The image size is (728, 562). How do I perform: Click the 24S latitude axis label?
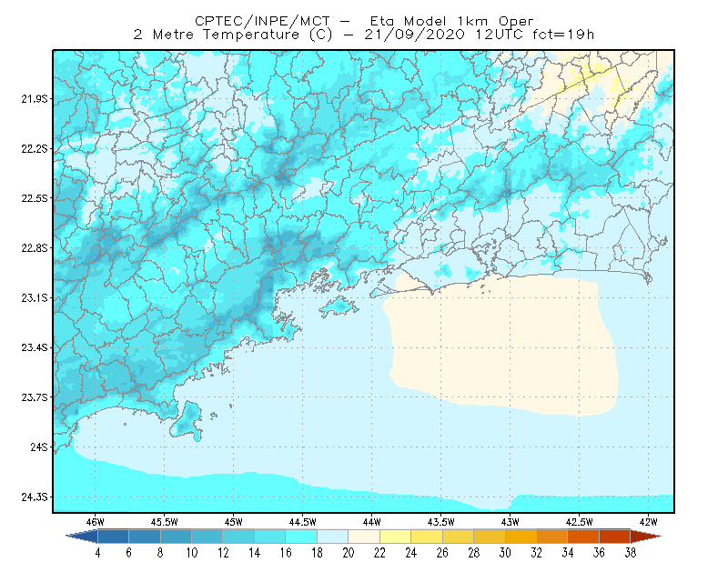pyautogui.click(x=39, y=447)
